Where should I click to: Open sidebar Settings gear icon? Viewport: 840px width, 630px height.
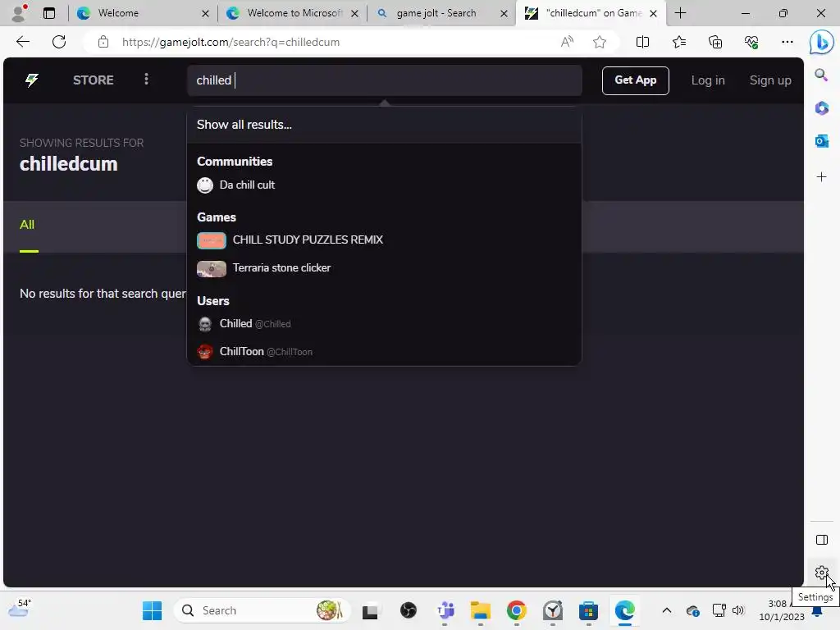click(x=821, y=573)
